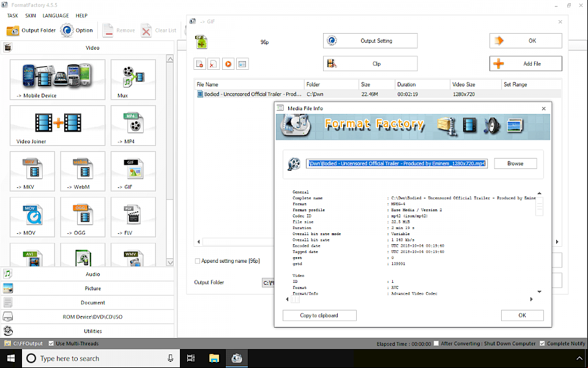This screenshot has width=588, height=368.
Task: Open the LANGUAGE menu
Action: coord(56,16)
